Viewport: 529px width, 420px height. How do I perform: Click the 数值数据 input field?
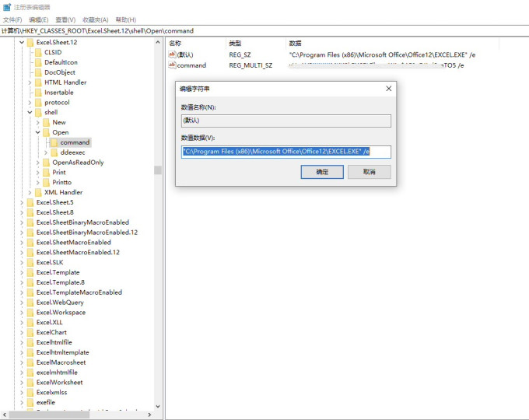[x=286, y=152]
